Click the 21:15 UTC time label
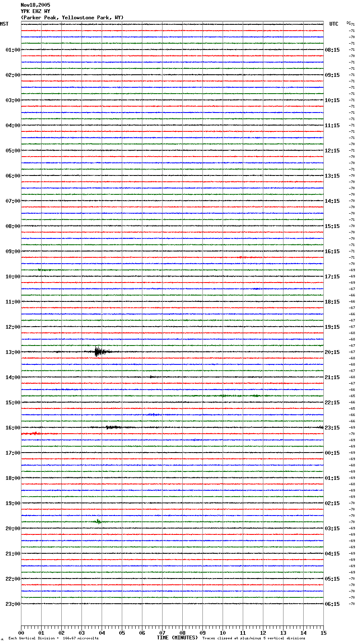 332,377
